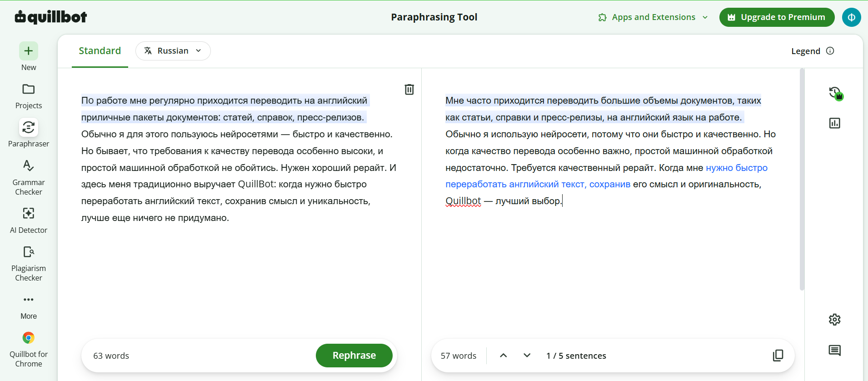Open the paraphrase history icon
This screenshot has width=868, height=381.
click(835, 93)
